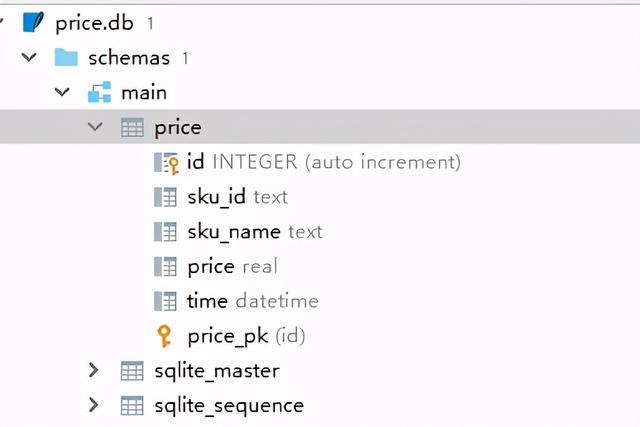The image size is (640, 427).
Task: Click the schemas folder icon
Action: point(66,57)
